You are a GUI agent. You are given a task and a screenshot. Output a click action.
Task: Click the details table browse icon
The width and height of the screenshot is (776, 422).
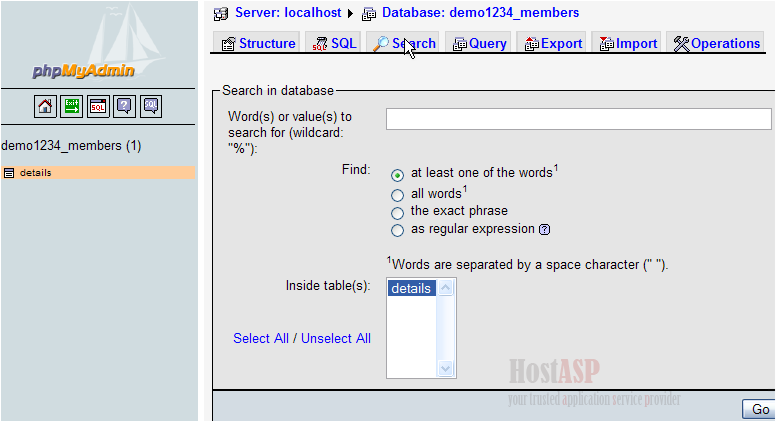tap(9, 173)
